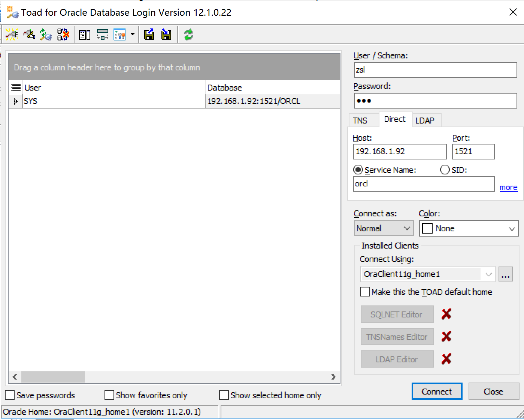
Task: Click the User / Schema input field
Action: coord(435,70)
